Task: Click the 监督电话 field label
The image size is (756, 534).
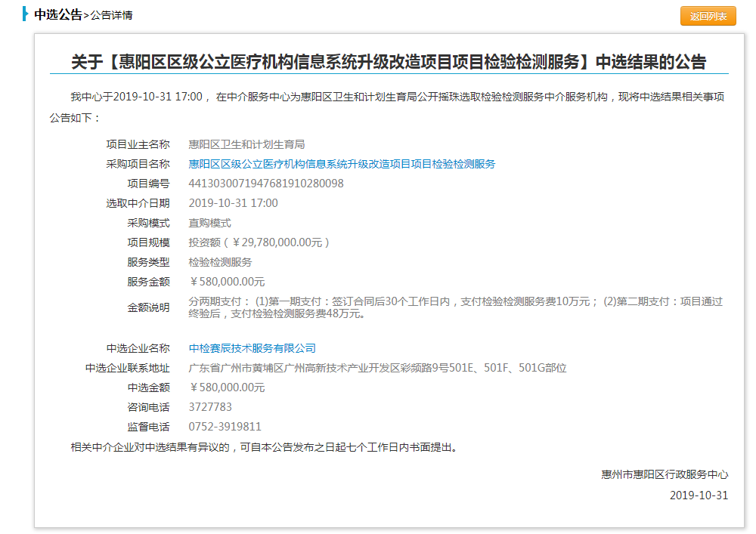Action: click(148, 427)
